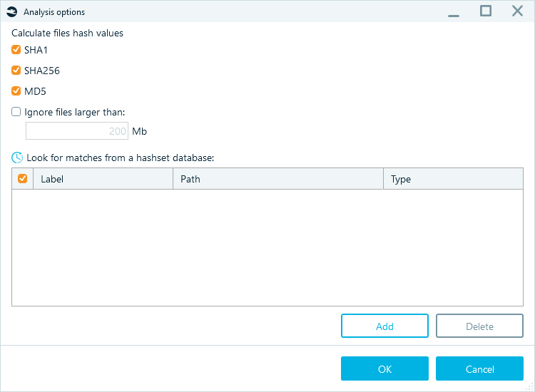Close the Analysis options window

click(x=517, y=11)
